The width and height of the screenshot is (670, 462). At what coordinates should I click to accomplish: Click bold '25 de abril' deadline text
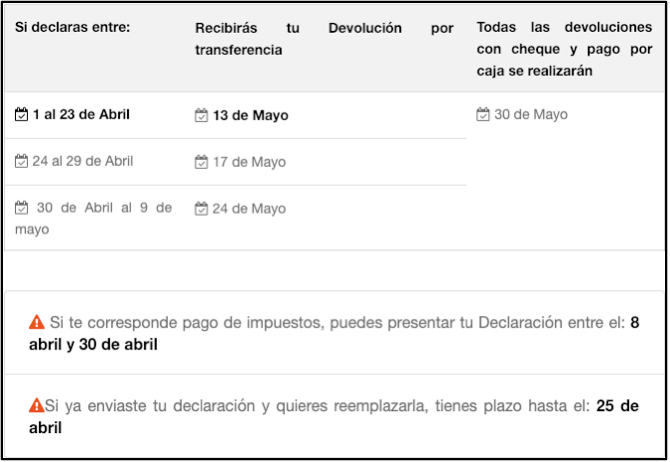[334, 417]
